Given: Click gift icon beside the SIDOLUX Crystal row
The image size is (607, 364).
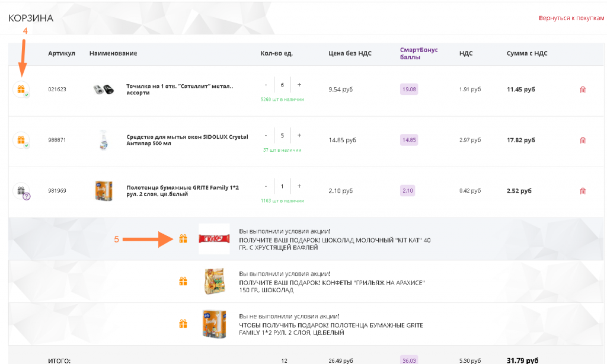Looking at the screenshot, I should [x=21, y=141].
